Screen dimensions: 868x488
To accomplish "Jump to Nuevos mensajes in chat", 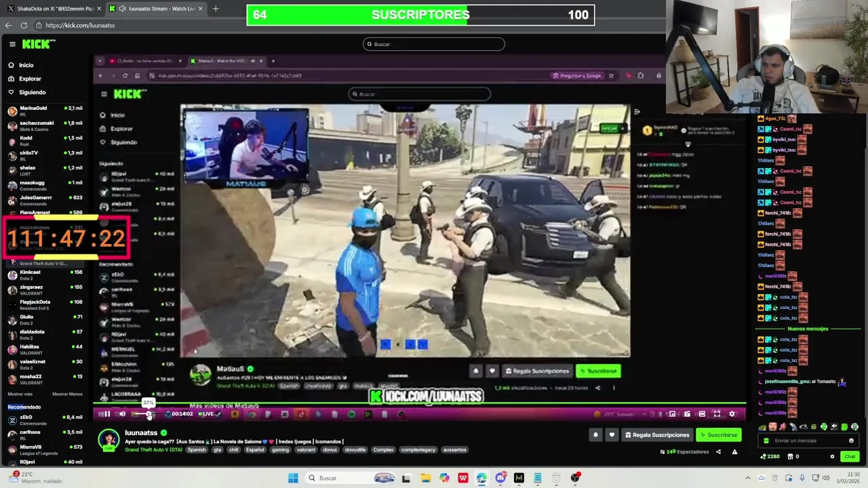I will point(808,329).
